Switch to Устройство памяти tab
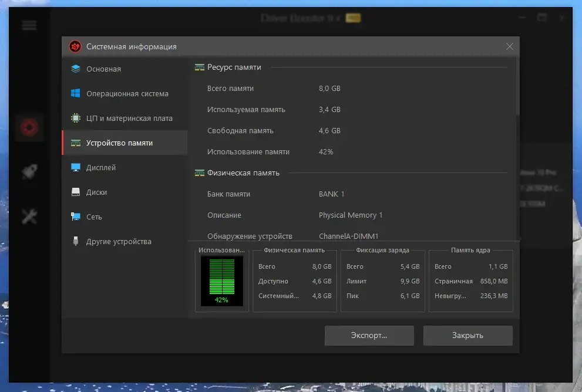The height and width of the screenshot is (392, 582). click(125, 143)
